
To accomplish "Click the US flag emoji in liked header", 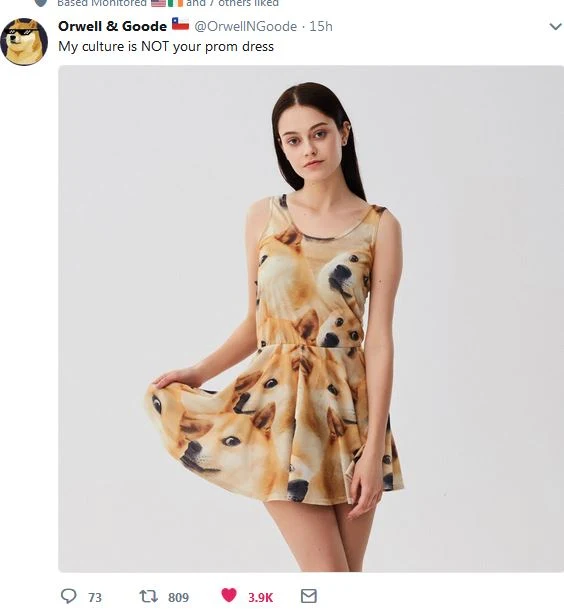I will [x=158, y=3].
